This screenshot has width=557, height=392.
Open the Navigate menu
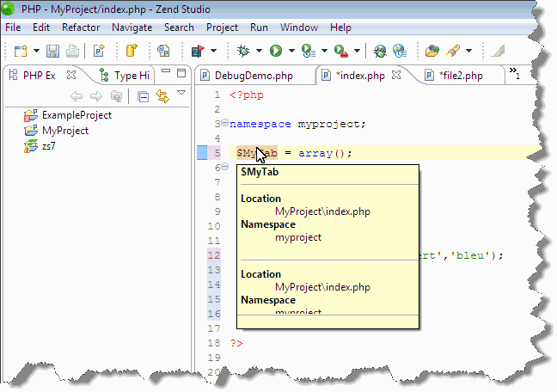coord(132,28)
